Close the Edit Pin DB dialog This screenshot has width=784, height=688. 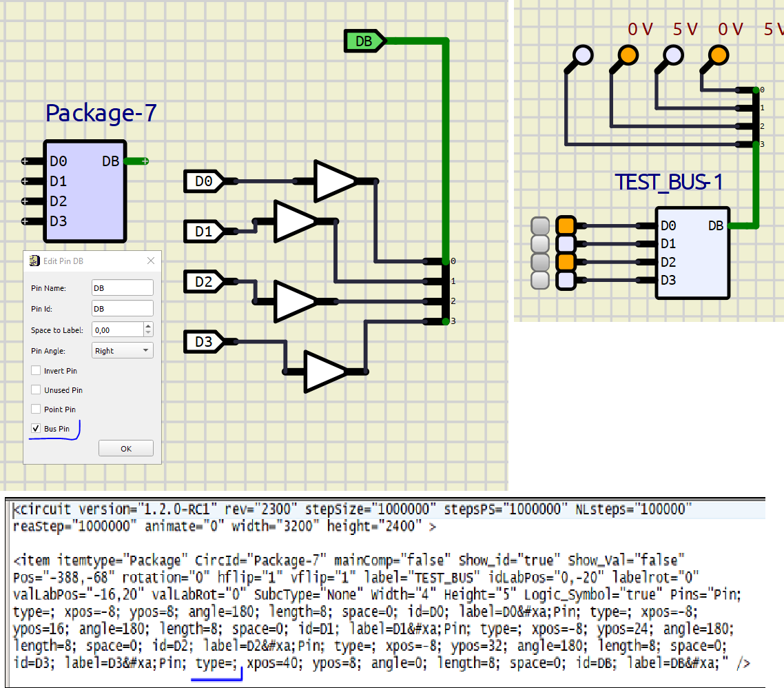(x=151, y=261)
